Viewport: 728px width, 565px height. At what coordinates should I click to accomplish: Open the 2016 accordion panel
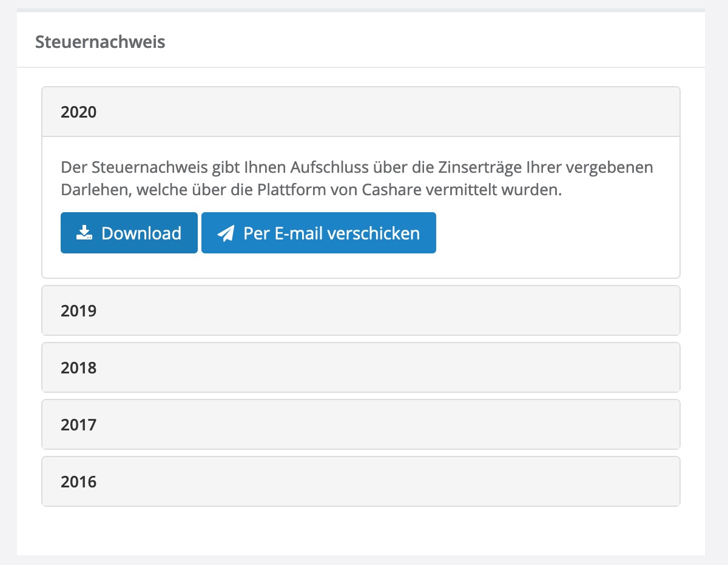click(361, 481)
